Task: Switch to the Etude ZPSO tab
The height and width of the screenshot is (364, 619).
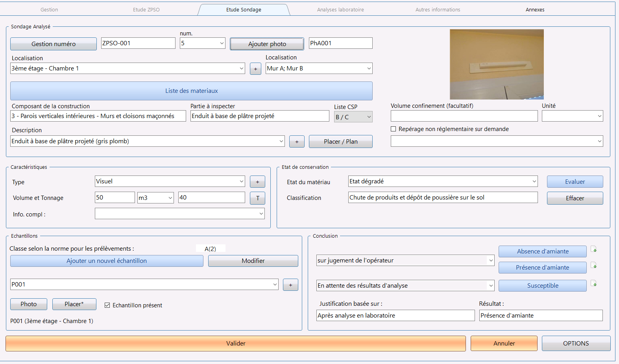Action: point(146,10)
